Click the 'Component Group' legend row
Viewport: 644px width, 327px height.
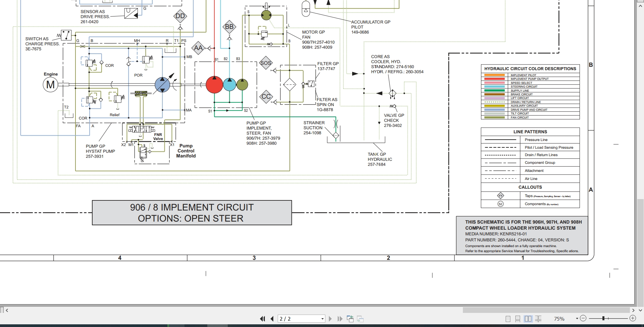(530, 162)
